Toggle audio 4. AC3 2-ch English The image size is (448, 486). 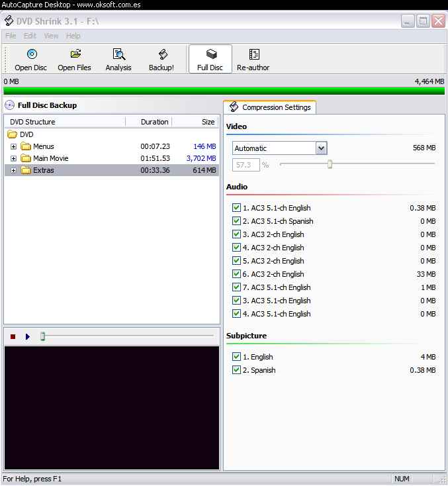tap(236, 248)
